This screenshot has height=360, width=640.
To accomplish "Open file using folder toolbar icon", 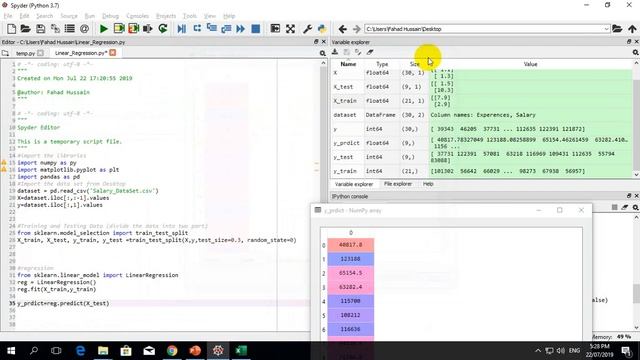I will coord(25,29).
